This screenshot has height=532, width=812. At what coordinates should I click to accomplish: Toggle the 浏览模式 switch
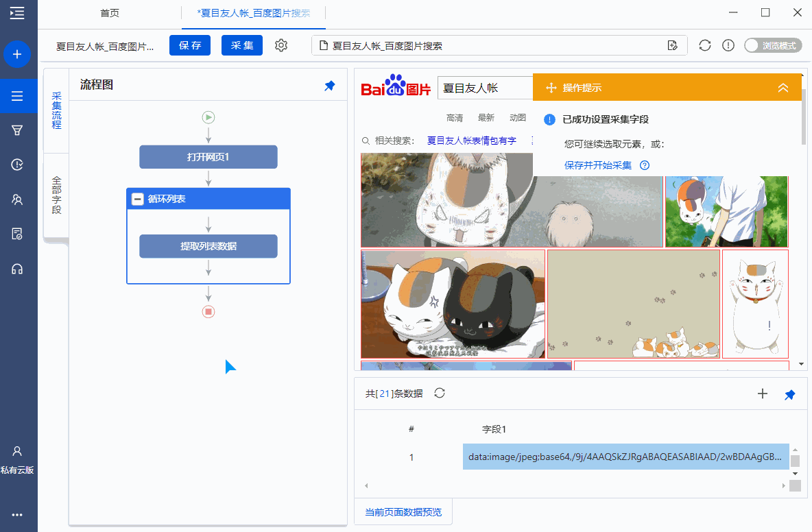pyautogui.click(x=773, y=45)
